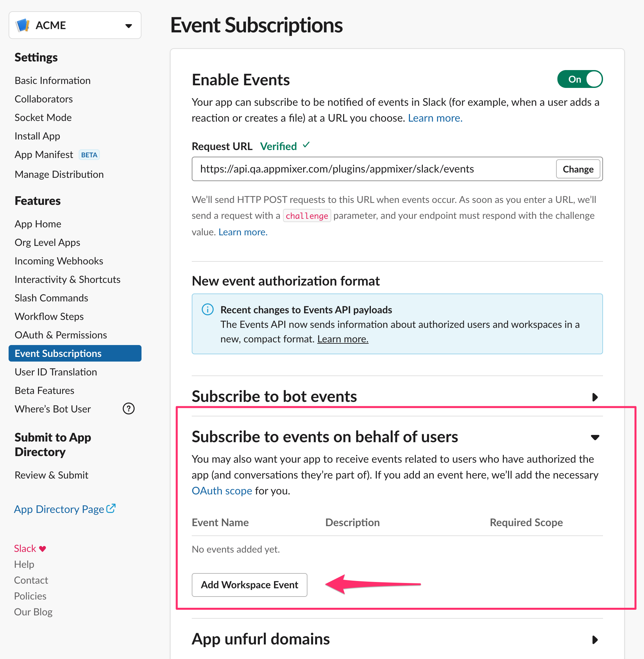This screenshot has height=659, width=644.
Task: Click the external link icon beside App Directory Page
Action: [111, 509]
